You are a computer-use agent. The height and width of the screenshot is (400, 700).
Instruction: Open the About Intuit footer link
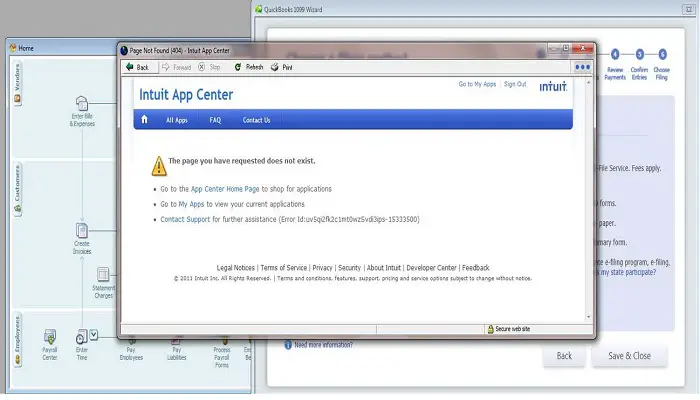point(383,268)
